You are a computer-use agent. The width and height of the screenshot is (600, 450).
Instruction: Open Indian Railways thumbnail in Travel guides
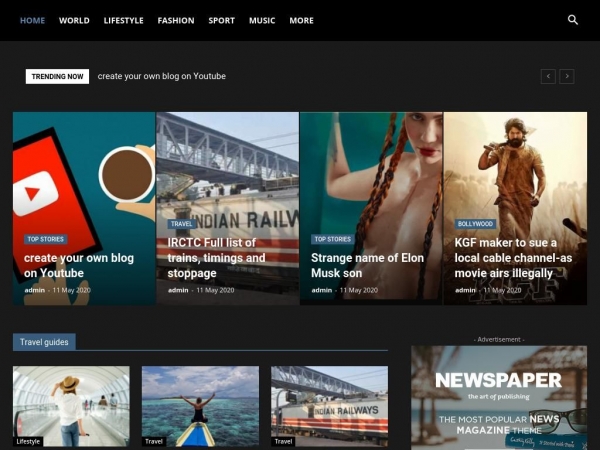click(329, 406)
